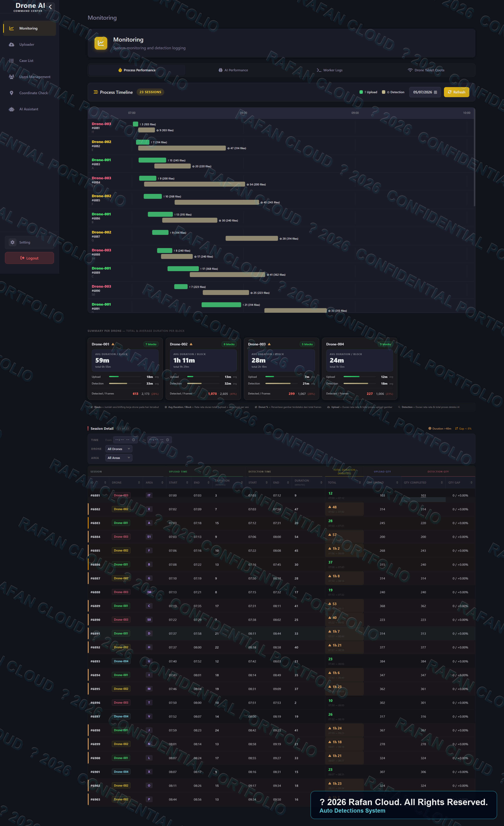
Task: Open AI Assistant page
Action: pos(30,109)
